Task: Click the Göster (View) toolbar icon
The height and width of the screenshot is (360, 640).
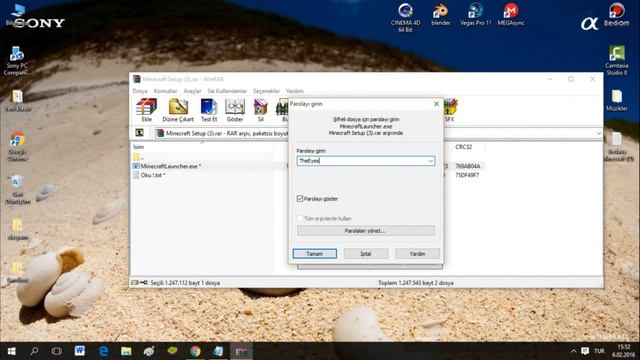Action: pyautogui.click(x=235, y=110)
